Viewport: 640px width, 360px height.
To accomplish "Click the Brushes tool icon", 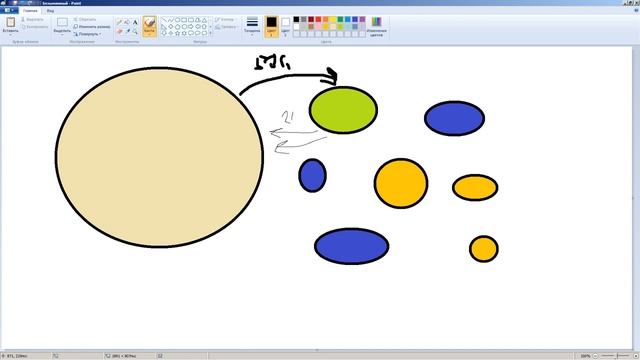I will tap(149, 23).
